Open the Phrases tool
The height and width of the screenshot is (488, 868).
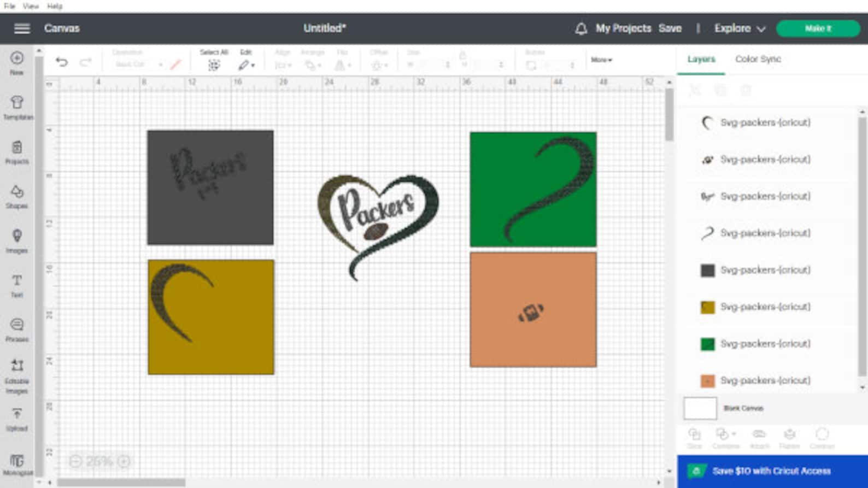click(17, 330)
